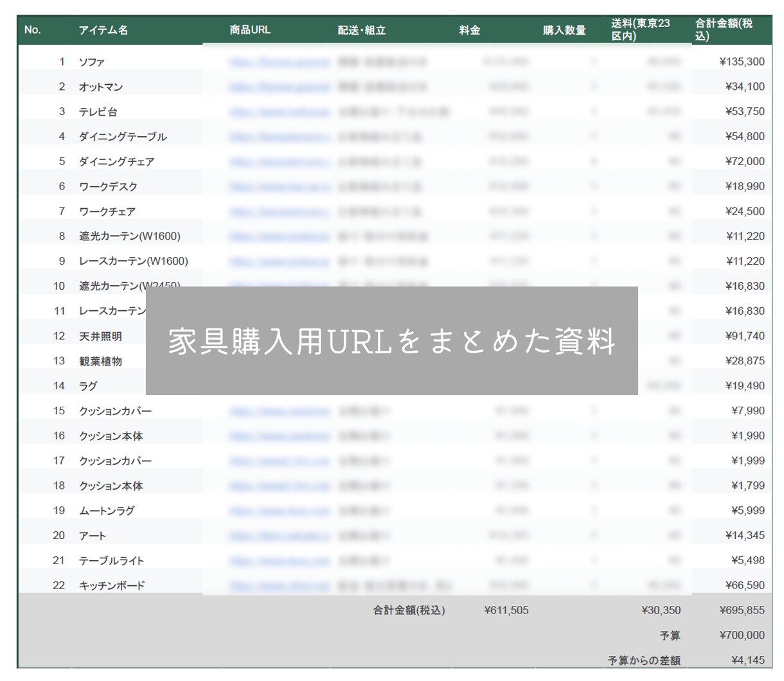Click the 予算 label
This screenshot has width=784, height=681.
pos(670,635)
